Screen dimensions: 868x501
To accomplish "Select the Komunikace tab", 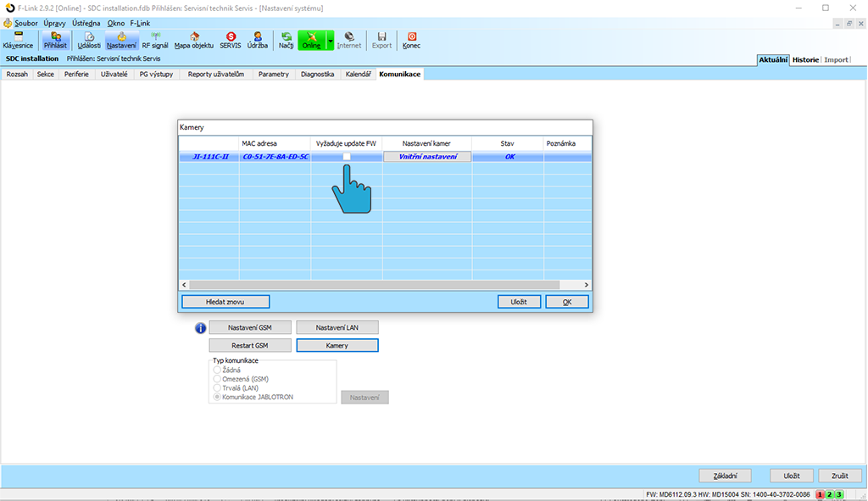I will coord(400,75).
